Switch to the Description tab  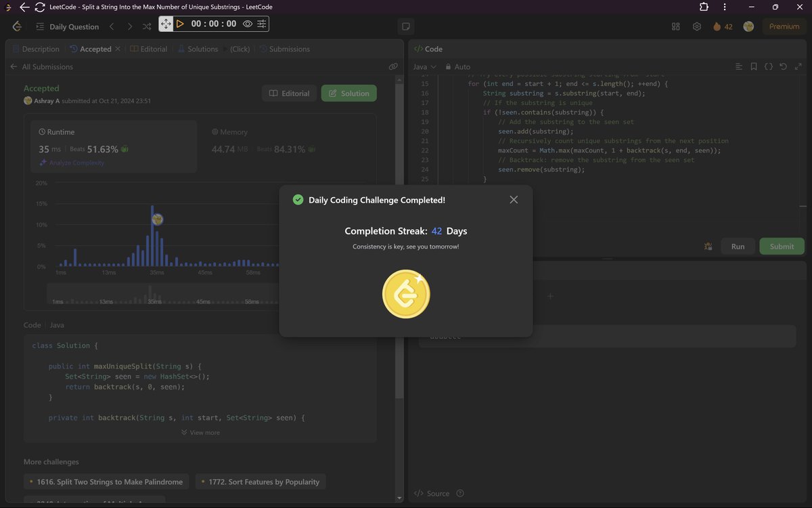36,49
